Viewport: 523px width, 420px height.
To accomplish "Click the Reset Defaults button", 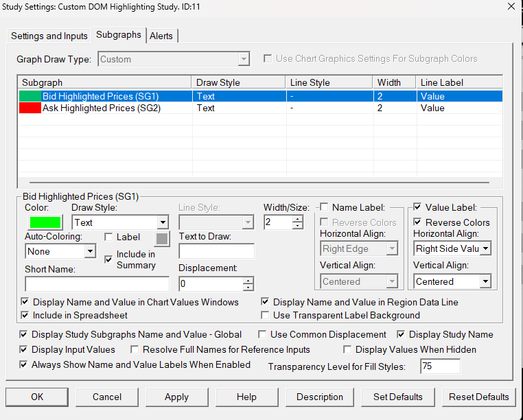I will (x=478, y=397).
